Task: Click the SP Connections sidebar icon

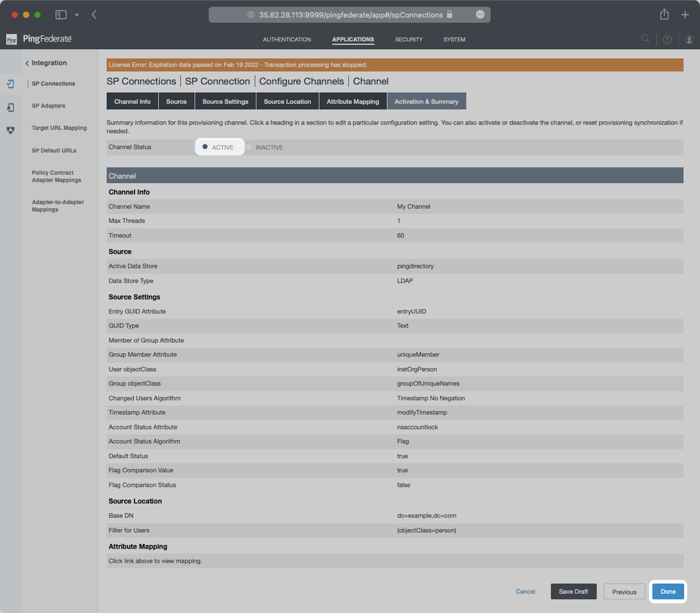Action: pyautogui.click(x=10, y=84)
